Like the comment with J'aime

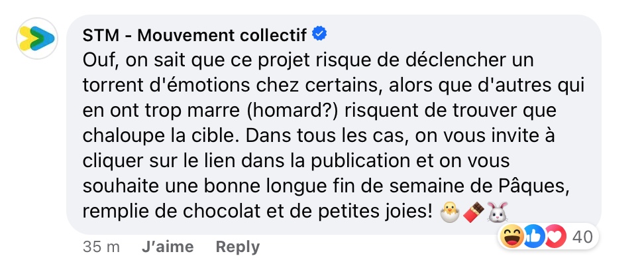pyautogui.click(x=168, y=247)
